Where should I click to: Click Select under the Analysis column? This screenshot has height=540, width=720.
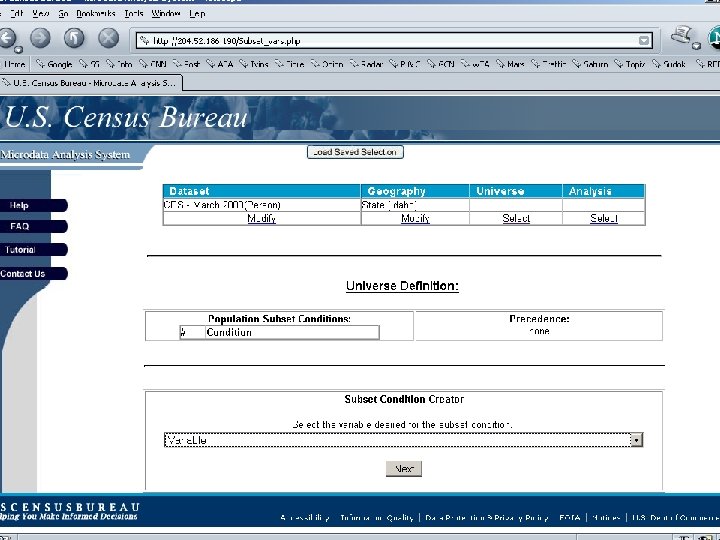point(604,219)
